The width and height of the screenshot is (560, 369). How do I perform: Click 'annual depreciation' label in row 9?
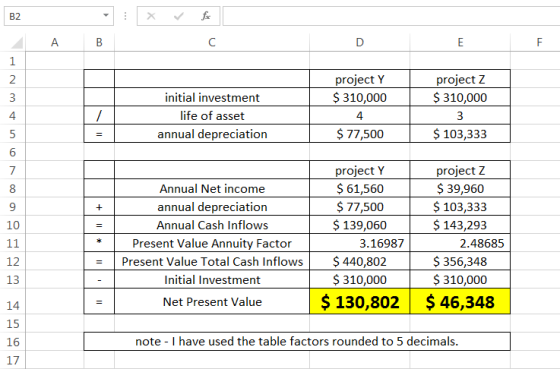pyautogui.click(x=212, y=207)
